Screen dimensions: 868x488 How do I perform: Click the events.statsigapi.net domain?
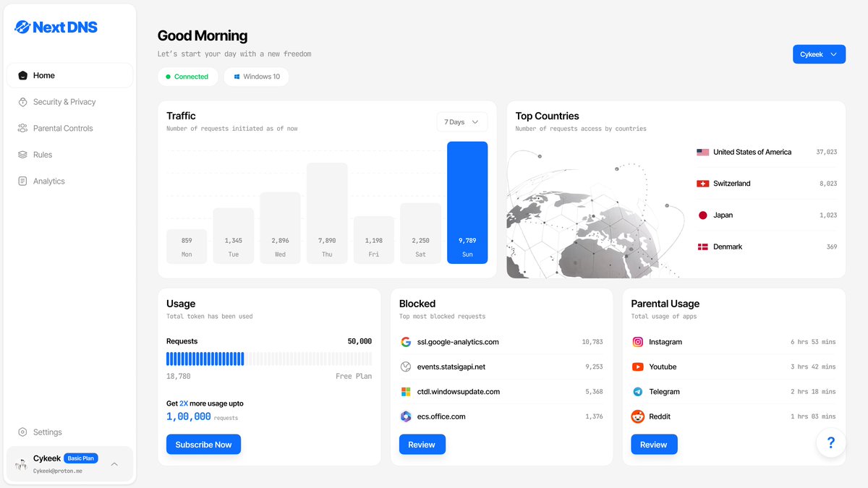(451, 367)
